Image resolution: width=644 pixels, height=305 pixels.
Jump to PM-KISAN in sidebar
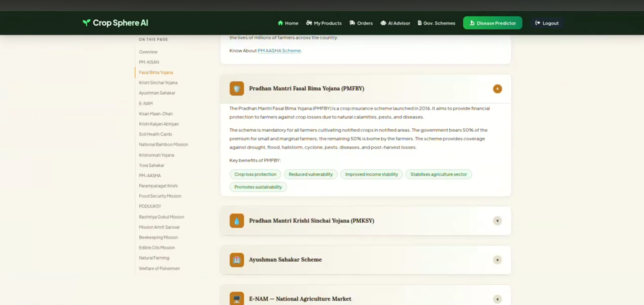click(149, 62)
